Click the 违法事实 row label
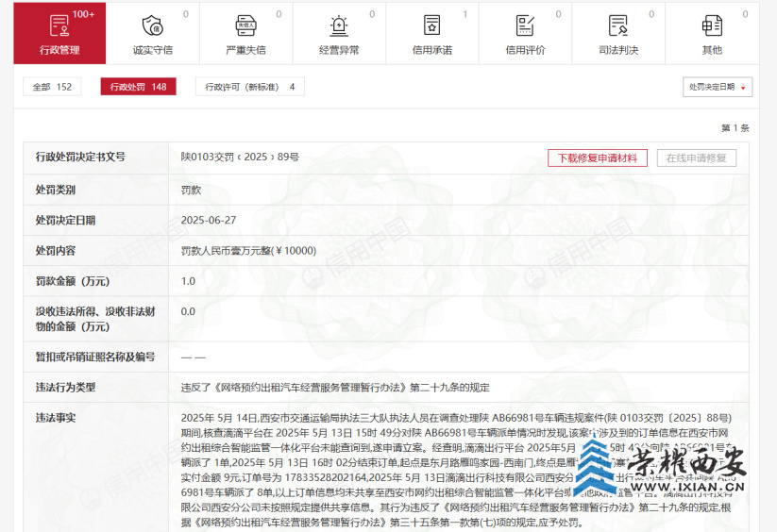The height and width of the screenshot is (532, 777). [56, 418]
